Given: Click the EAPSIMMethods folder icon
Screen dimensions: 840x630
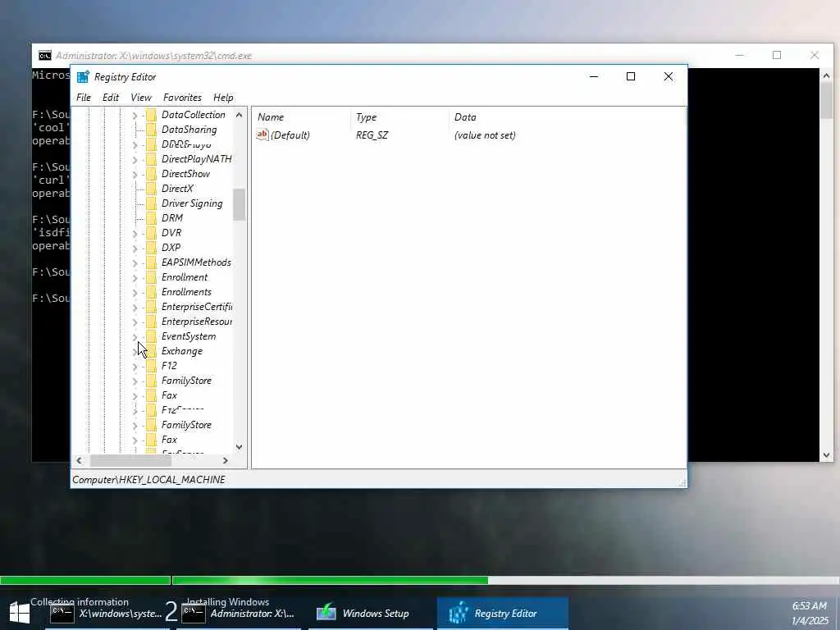Looking at the screenshot, I should [151, 262].
